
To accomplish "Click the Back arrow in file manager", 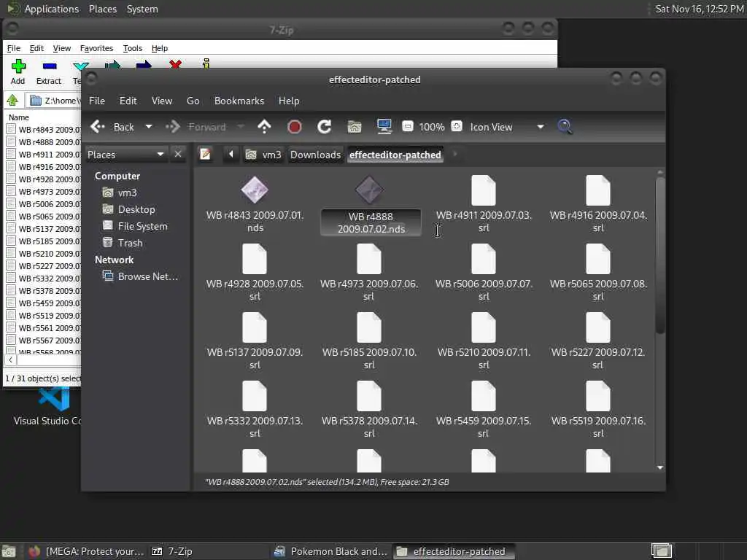I will click(x=98, y=127).
